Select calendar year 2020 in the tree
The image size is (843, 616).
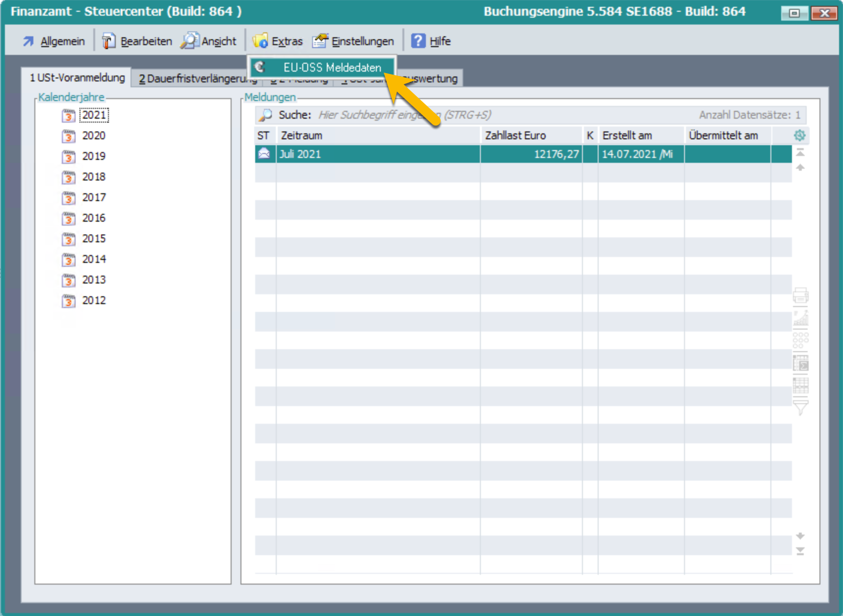click(94, 136)
